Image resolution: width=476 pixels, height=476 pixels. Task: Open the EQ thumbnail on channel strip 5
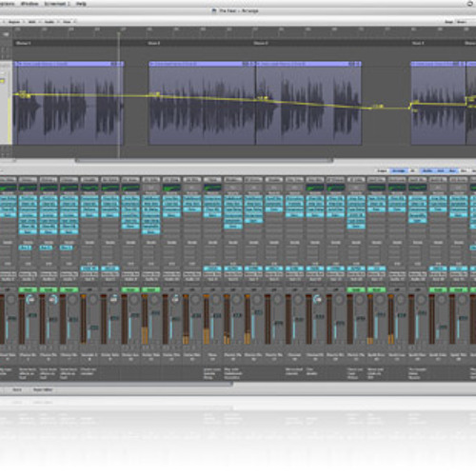28,188
